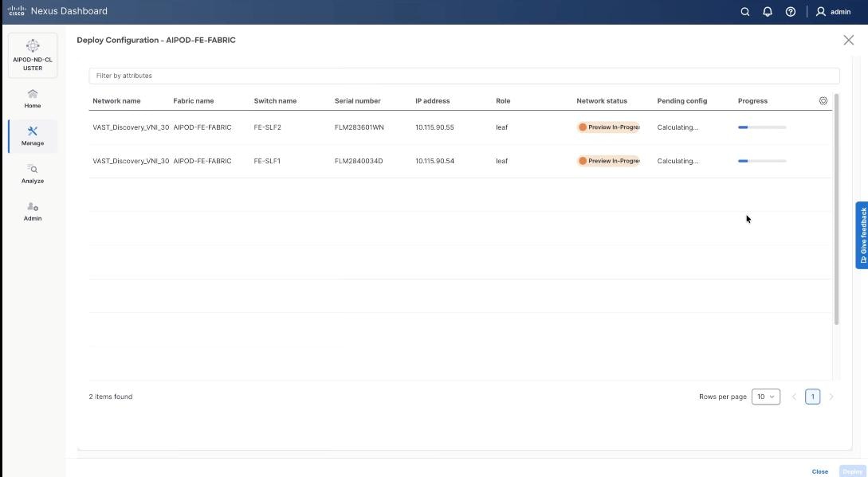Sort by Progress column header

coord(752,100)
